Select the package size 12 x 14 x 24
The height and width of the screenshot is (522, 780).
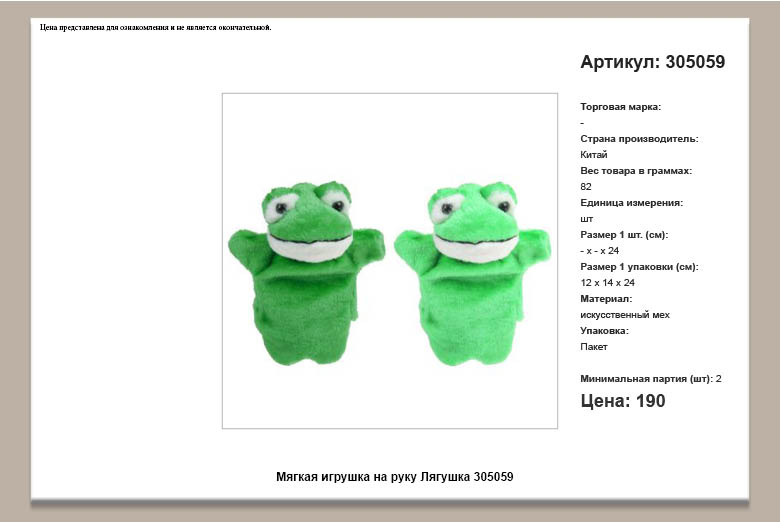[607, 283]
